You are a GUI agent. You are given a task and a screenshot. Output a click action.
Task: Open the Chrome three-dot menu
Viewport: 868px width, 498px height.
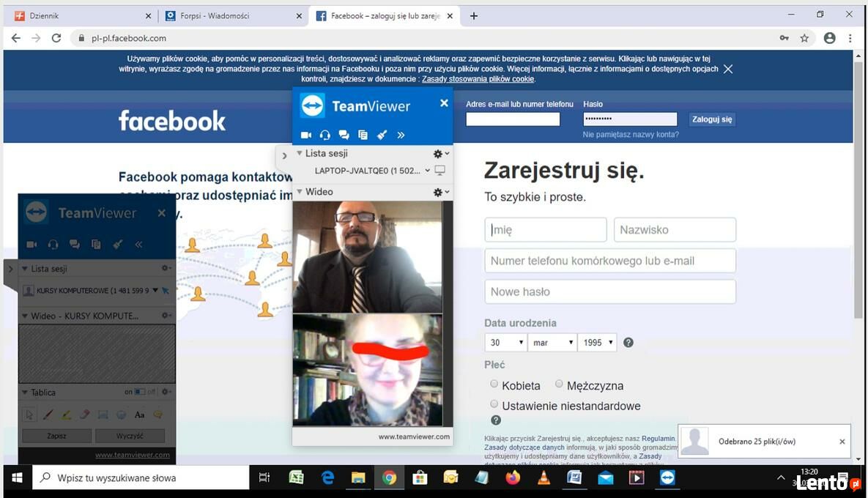point(850,38)
